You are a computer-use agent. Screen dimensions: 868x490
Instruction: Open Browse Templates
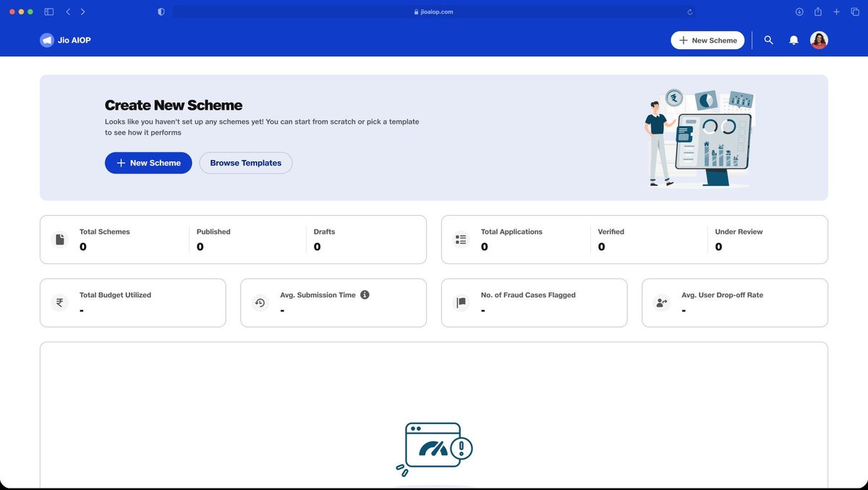coord(245,163)
